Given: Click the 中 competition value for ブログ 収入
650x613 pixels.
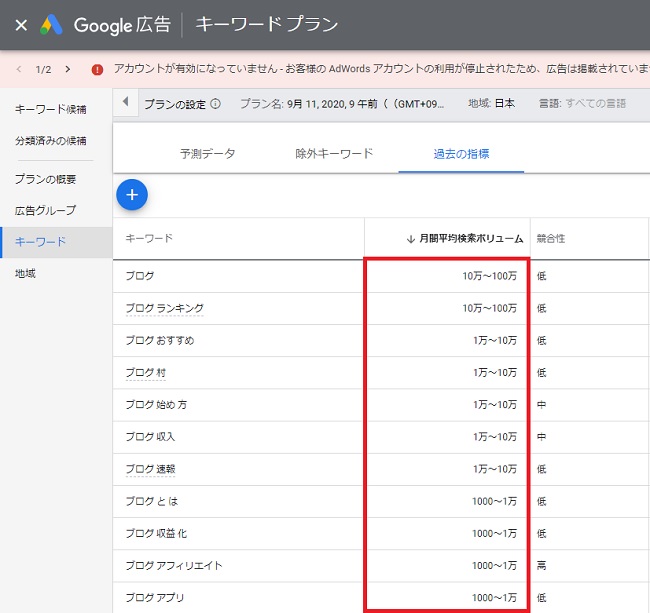Looking at the screenshot, I should tap(541, 437).
